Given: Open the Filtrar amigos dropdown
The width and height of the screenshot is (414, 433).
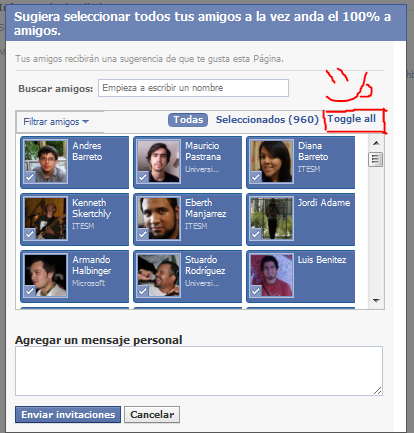Looking at the screenshot, I should 56,122.
